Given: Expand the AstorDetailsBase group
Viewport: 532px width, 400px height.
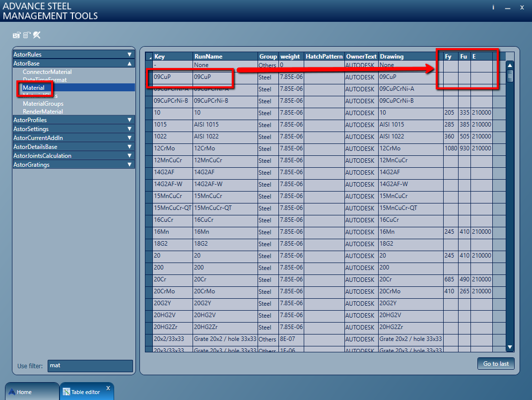Looking at the screenshot, I should click(x=73, y=146).
